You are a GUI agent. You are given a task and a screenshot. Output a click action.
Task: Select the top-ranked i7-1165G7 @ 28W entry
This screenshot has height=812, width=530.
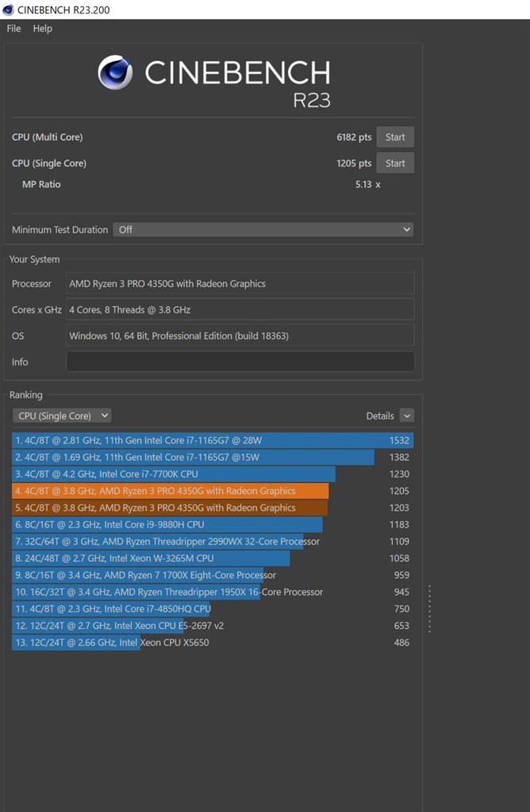[x=212, y=440]
